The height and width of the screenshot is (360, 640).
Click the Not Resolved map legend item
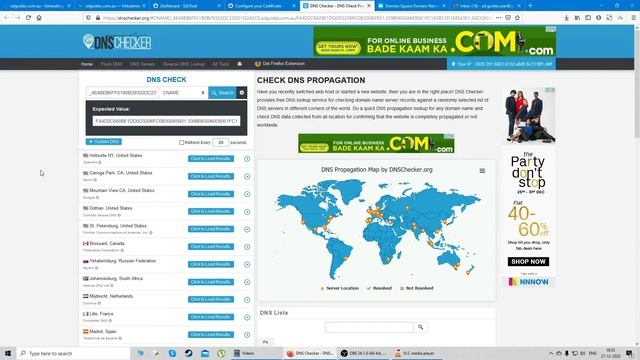[x=416, y=288]
